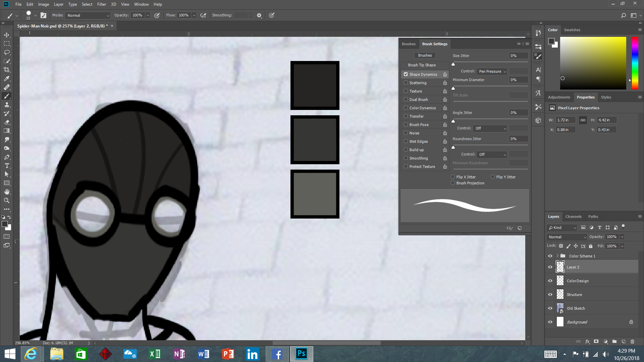Screen dimensions: 644x362
Task: Select the Horizontal Type tool
Action: tap(7, 166)
